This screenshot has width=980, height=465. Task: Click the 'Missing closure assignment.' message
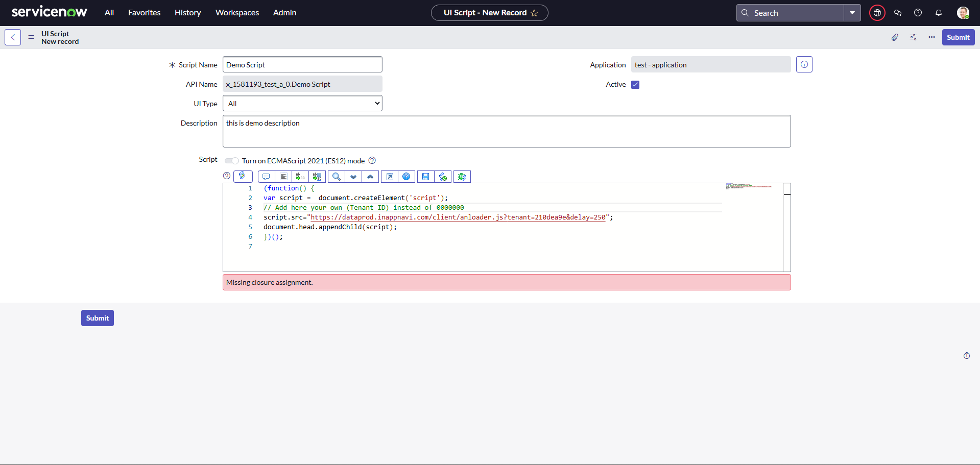(x=507, y=282)
